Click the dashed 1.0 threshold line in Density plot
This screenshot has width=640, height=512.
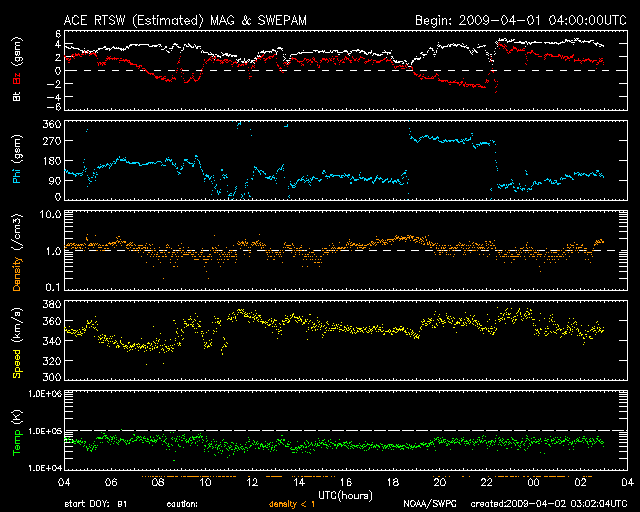[x=346, y=250]
